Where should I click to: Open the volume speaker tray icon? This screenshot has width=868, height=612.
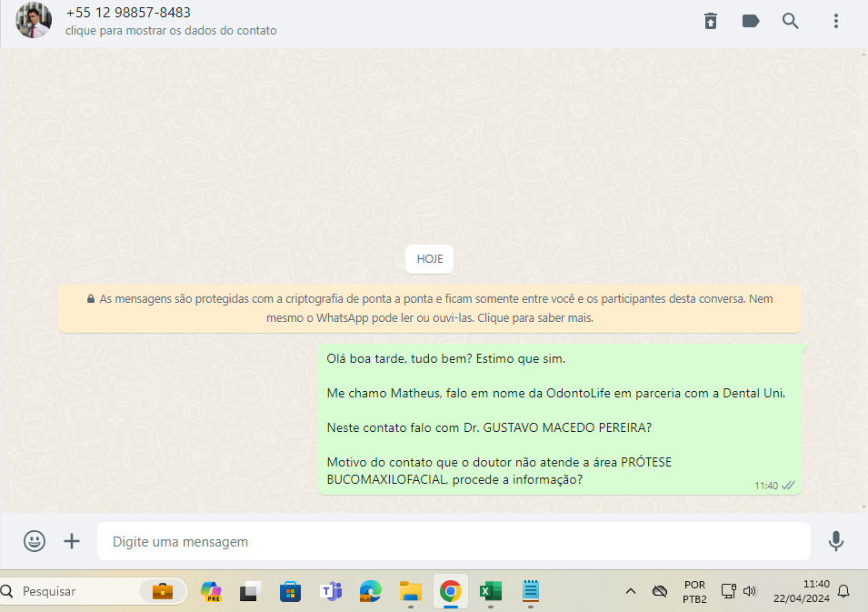point(750,591)
